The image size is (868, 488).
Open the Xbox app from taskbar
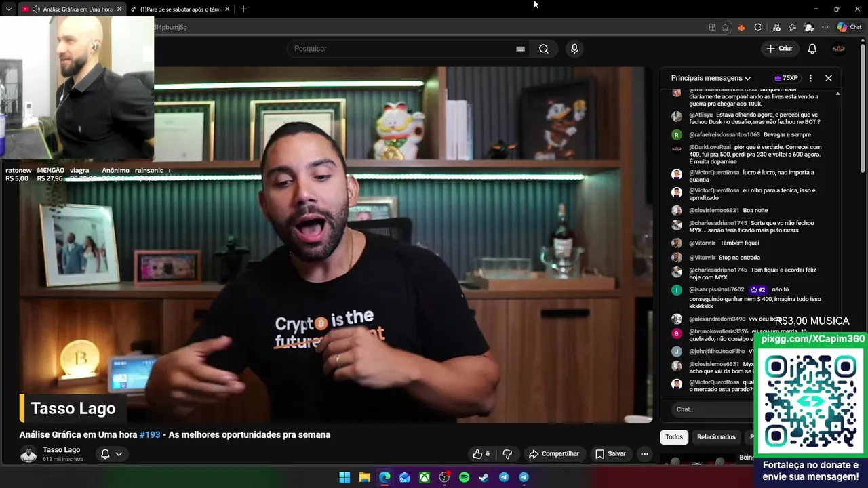(424, 477)
